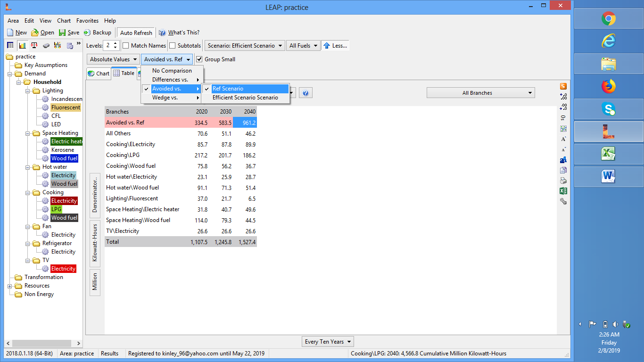The image size is (644, 362).
Task: Toggle the Auto Refresh button
Action: (136, 33)
